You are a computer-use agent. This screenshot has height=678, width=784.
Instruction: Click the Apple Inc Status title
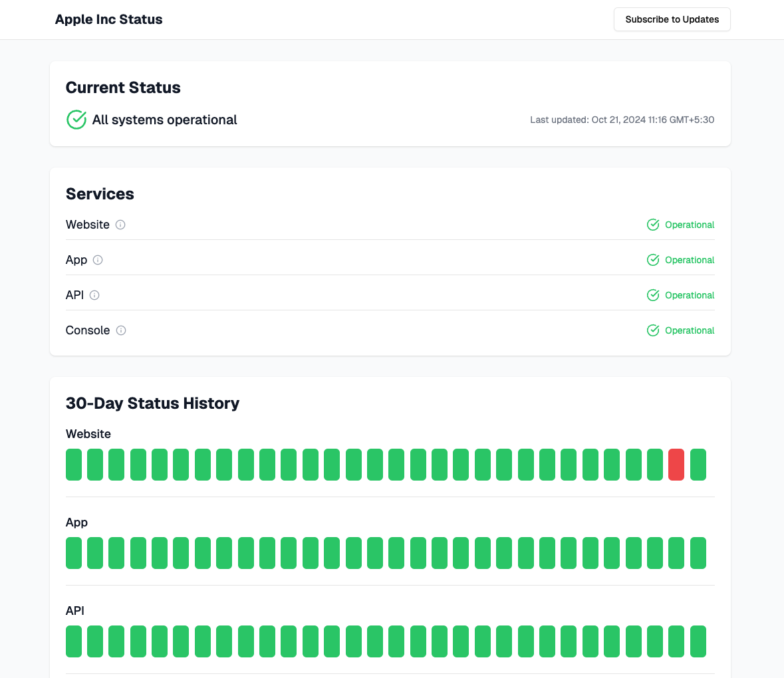coord(108,19)
